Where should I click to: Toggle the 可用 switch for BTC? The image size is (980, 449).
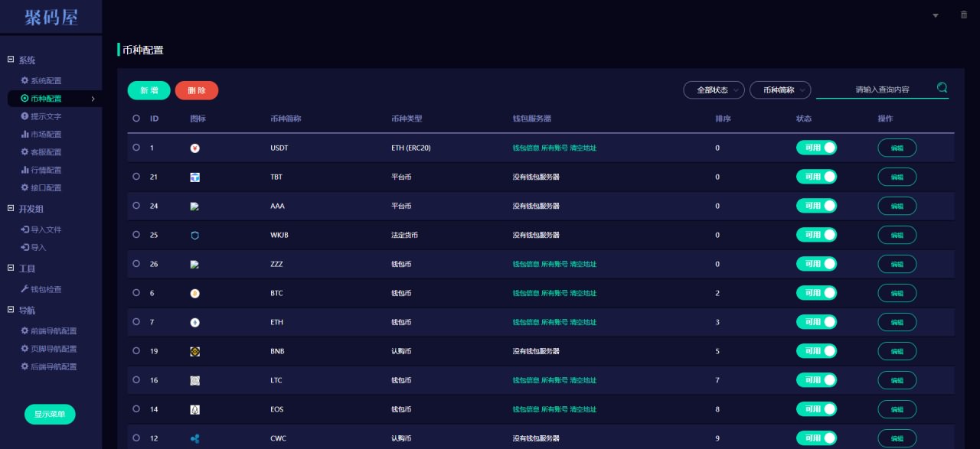coord(816,293)
